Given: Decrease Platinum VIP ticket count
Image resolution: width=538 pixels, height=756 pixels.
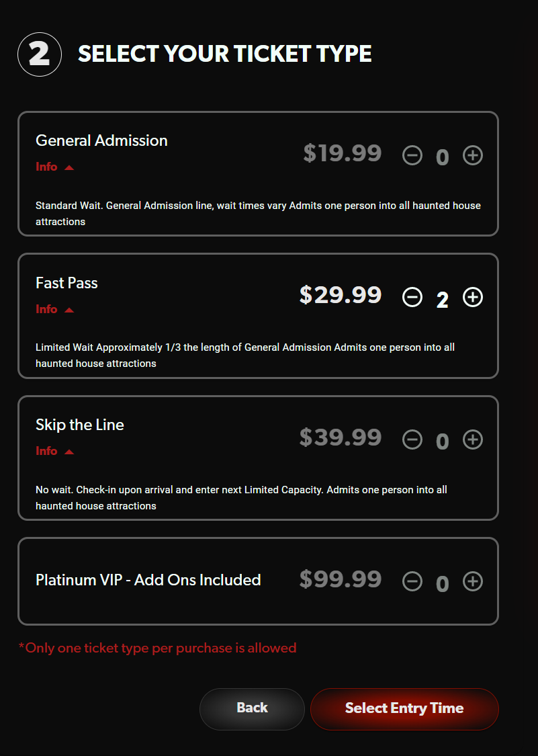Looking at the screenshot, I should click(412, 582).
